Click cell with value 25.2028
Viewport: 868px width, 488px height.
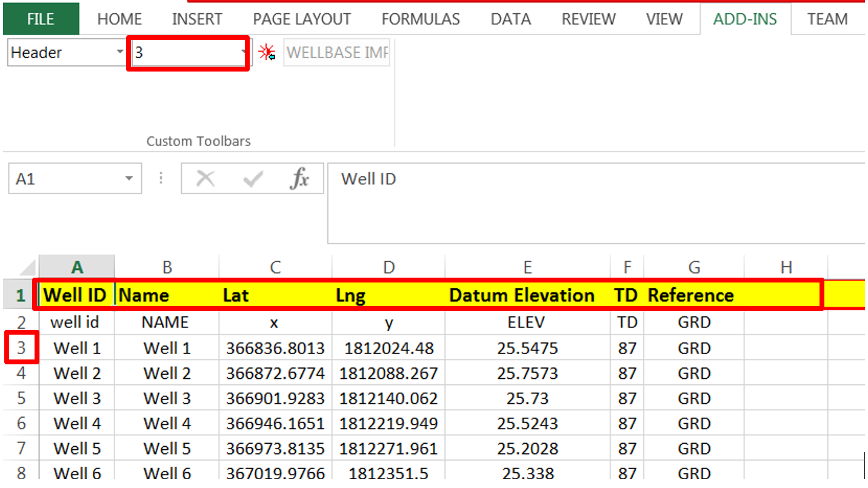pos(527,449)
